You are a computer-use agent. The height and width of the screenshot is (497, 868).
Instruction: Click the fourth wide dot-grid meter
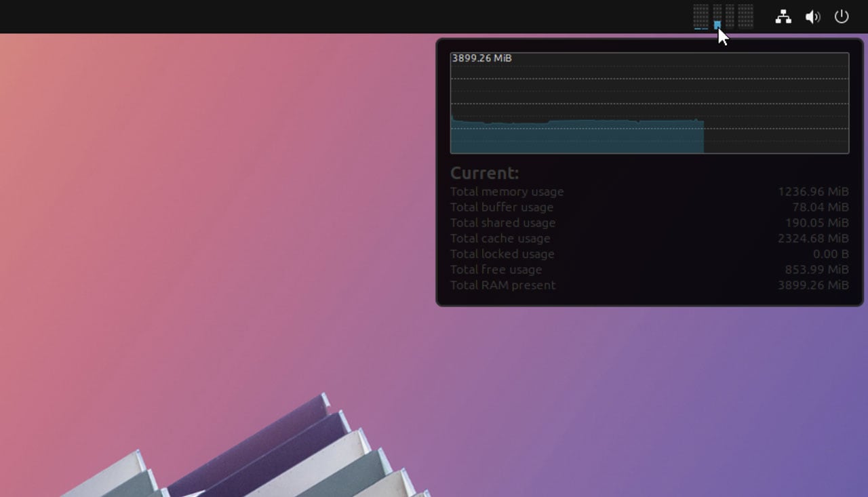coord(746,17)
